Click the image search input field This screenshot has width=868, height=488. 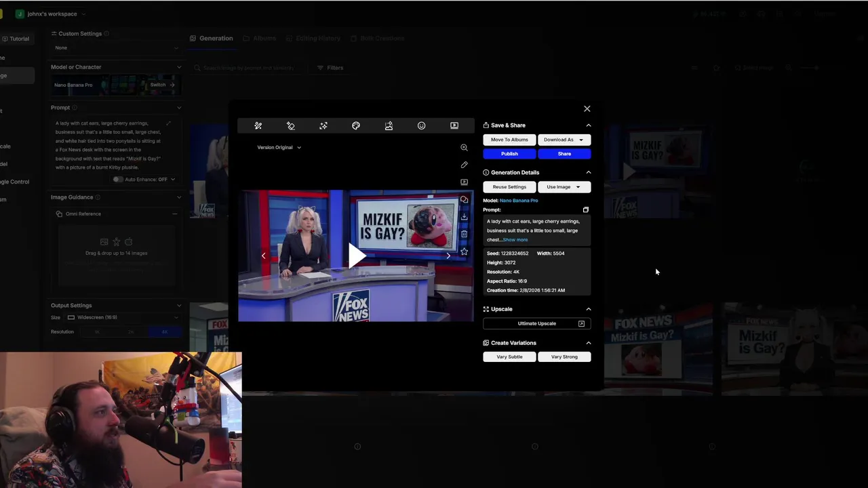[251, 68]
